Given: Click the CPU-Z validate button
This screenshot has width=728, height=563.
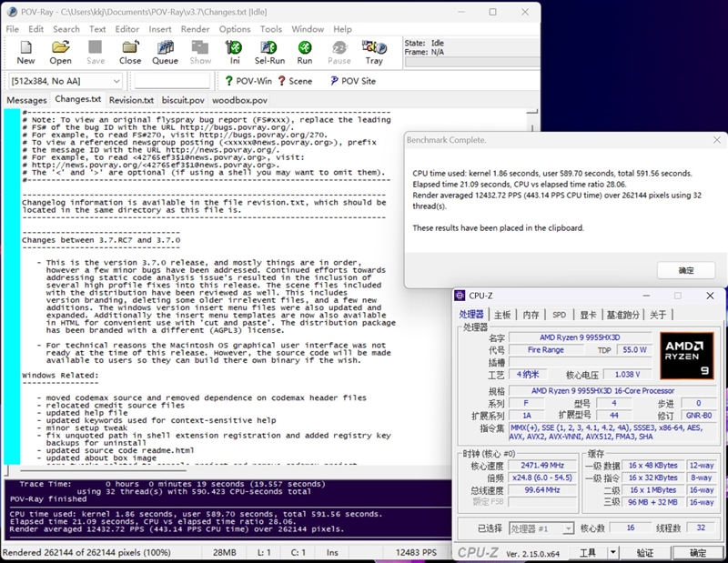Looking at the screenshot, I should pyautogui.click(x=645, y=552).
